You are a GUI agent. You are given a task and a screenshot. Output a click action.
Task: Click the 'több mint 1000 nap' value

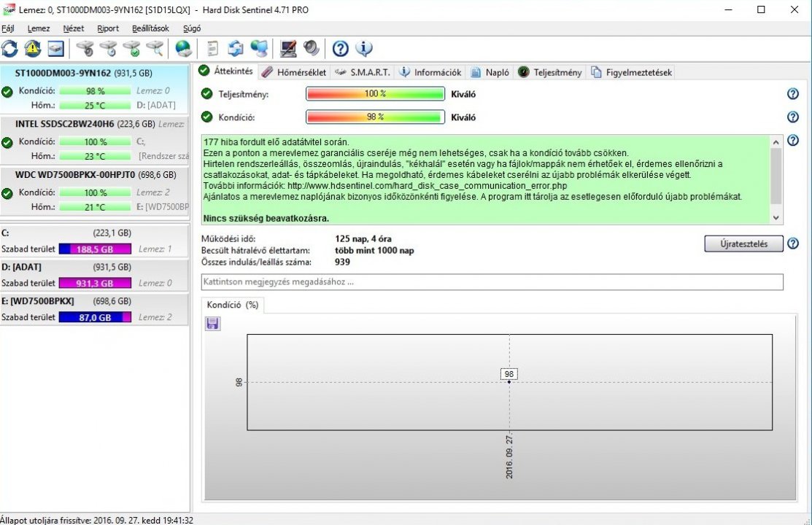click(x=374, y=250)
